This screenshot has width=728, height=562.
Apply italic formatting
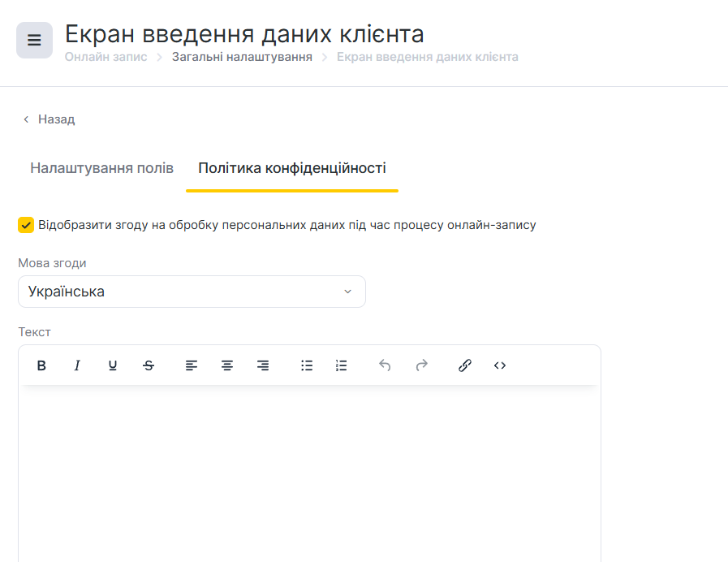(77, 365)
